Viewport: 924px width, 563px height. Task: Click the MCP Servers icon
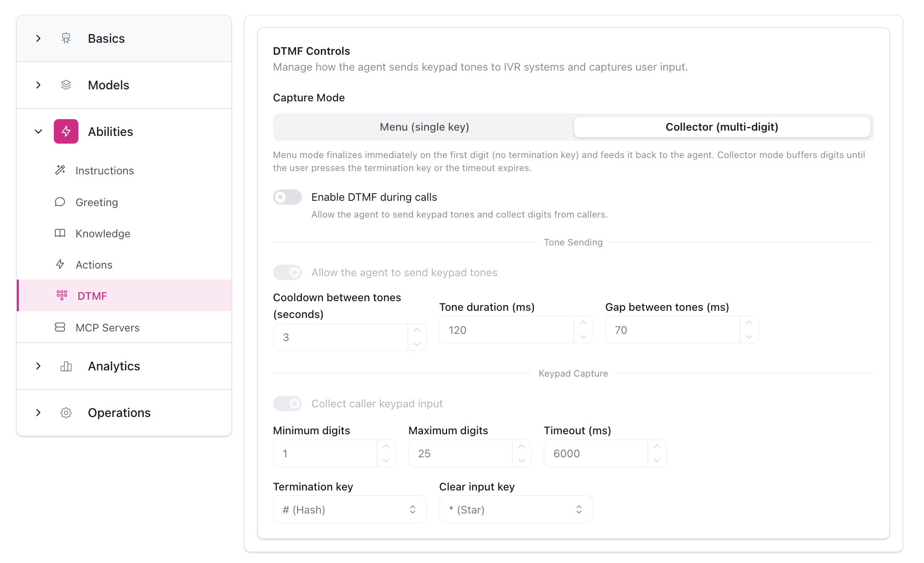point(60,327)
